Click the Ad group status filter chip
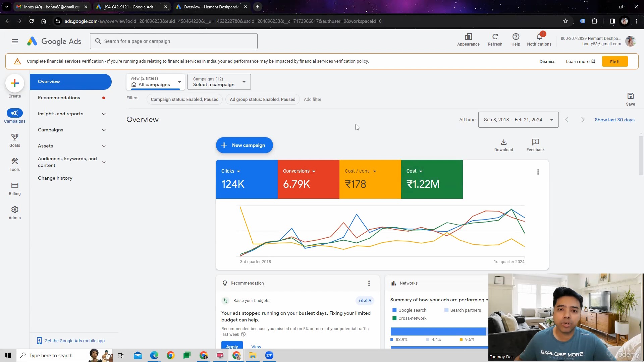Screen dimensions: 644x362 pos(263,100)
